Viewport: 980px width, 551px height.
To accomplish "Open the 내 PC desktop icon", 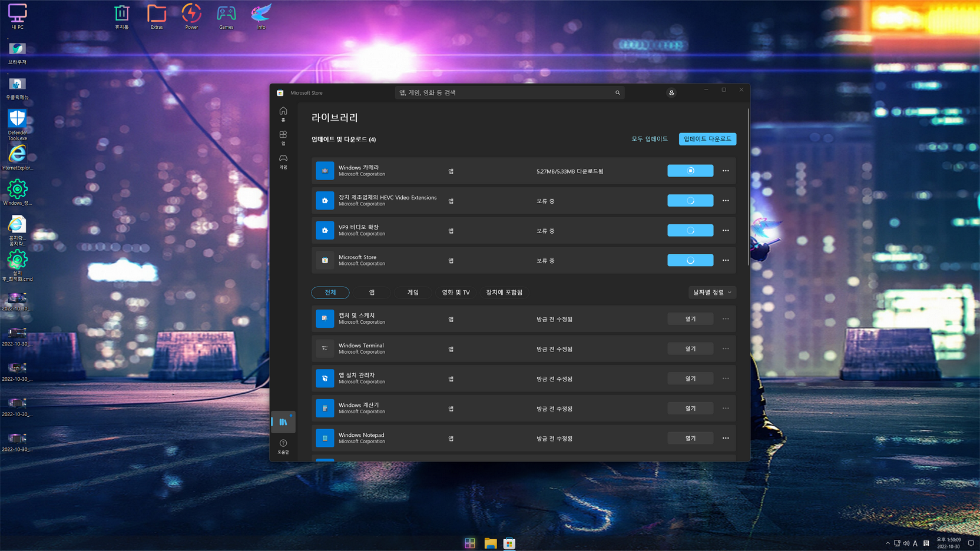I will [17, 16].
